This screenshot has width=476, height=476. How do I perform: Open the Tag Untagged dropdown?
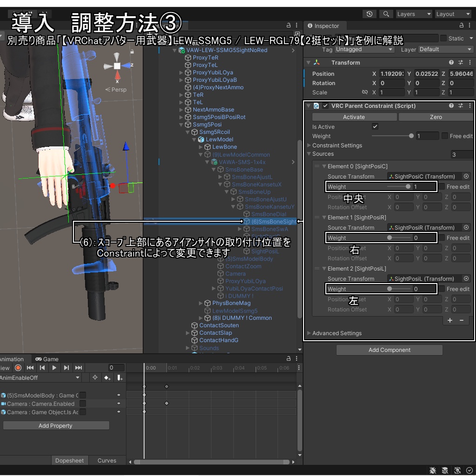(364, 49)
